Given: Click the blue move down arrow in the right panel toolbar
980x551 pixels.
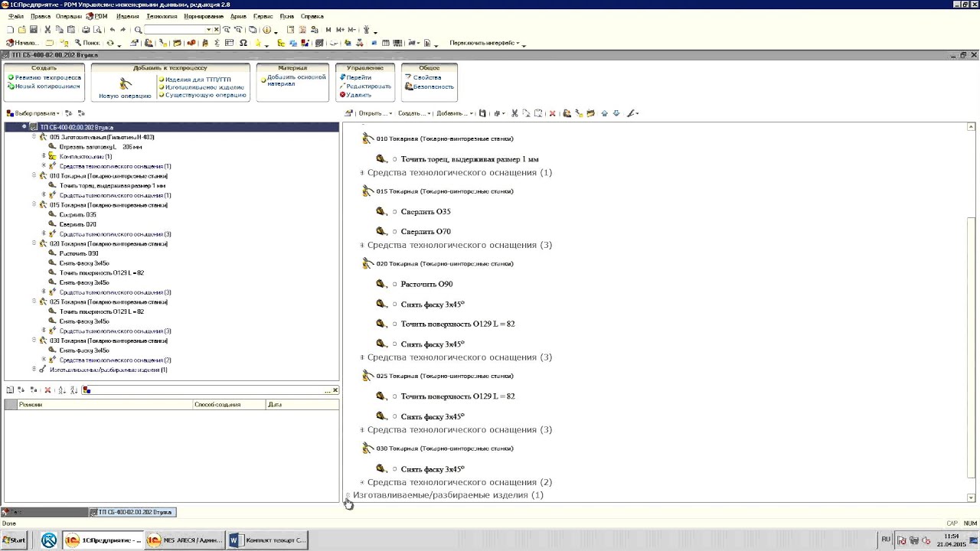Looking at the screenshot, I should click(616, 113).
